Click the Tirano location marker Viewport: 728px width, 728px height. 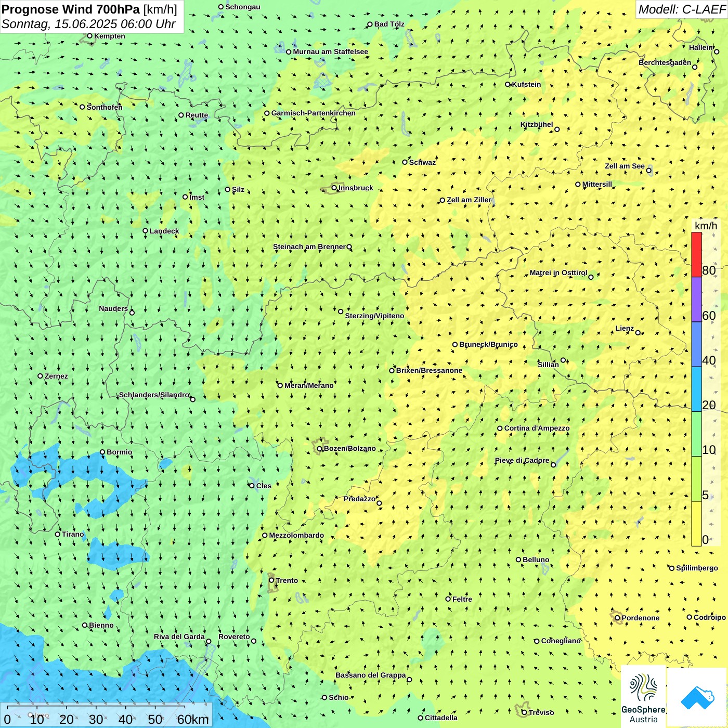58,534
